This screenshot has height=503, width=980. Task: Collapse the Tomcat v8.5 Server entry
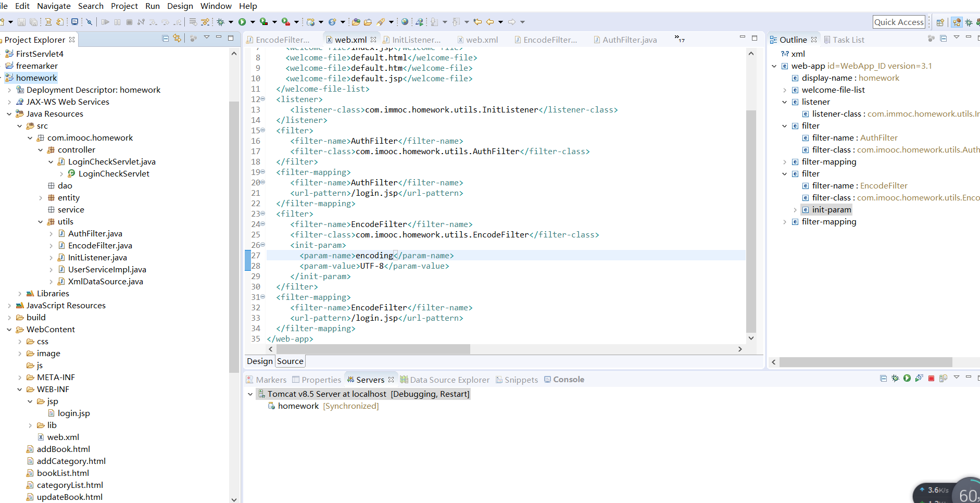click(250, 394)
